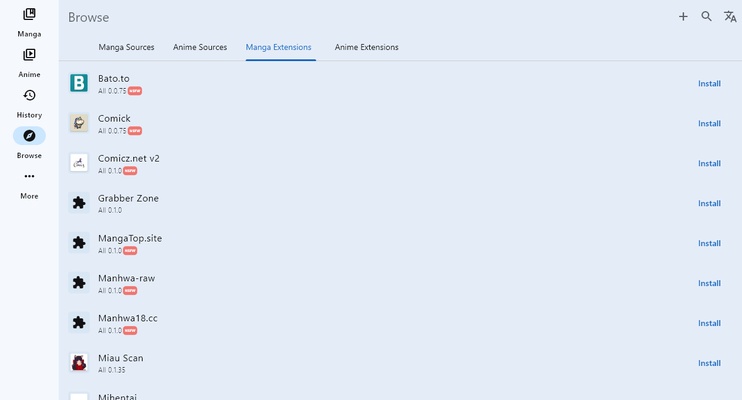Click the Miau Scan extension logo

point(79,363)
